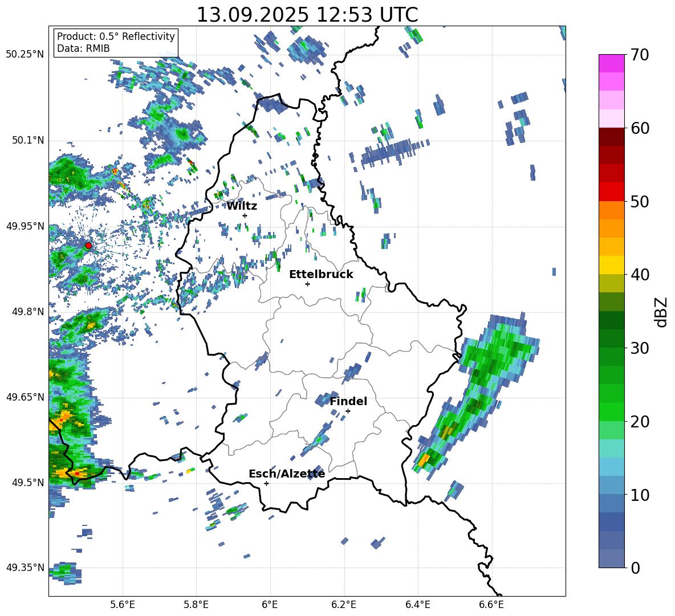Click the 49.5°N latitude label

pyautogui.click(x=27, y=482)
